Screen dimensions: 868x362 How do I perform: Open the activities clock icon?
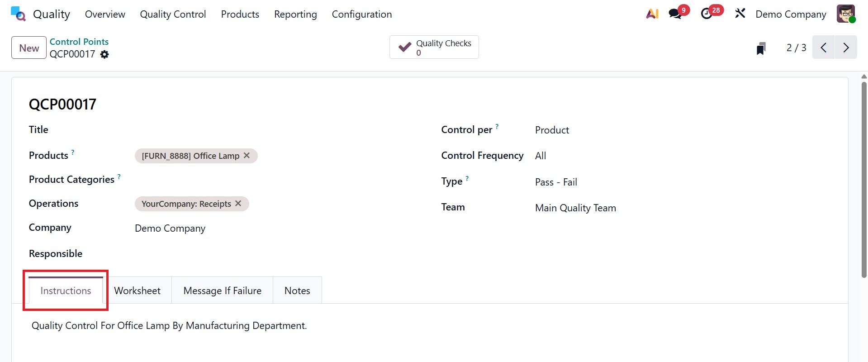pyautogui.click(x=707, y=14)
